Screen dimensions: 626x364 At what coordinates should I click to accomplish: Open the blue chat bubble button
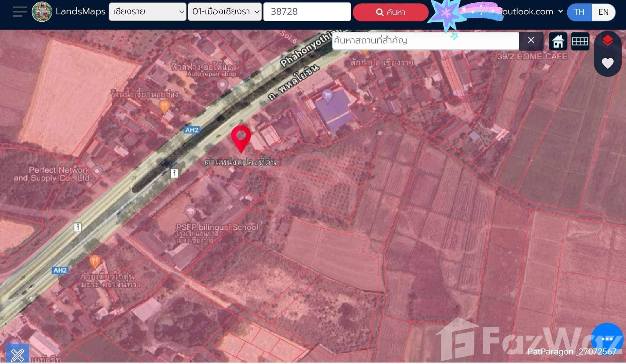coord(607,339)
